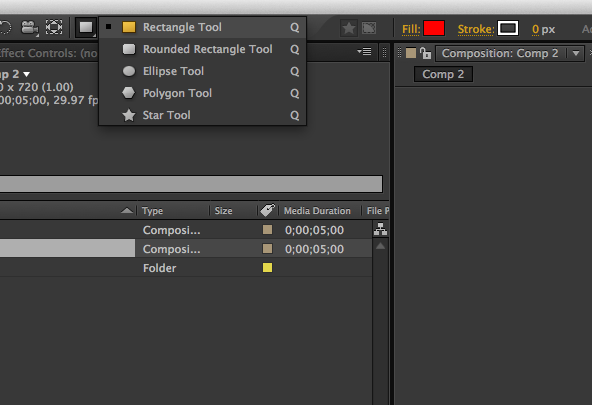Sort by Media Duration column header
Viewport: 592px width, 405px height.
[317, 211]
